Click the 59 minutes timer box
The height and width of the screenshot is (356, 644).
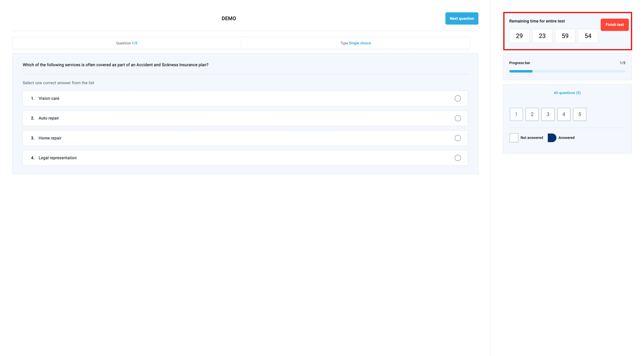coord(565,36)
